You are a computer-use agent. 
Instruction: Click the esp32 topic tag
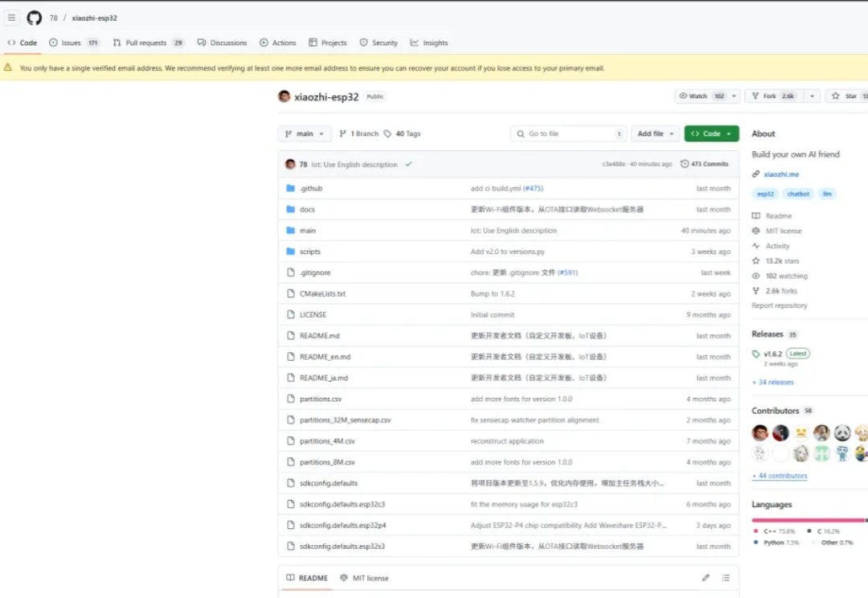[765, 194]
